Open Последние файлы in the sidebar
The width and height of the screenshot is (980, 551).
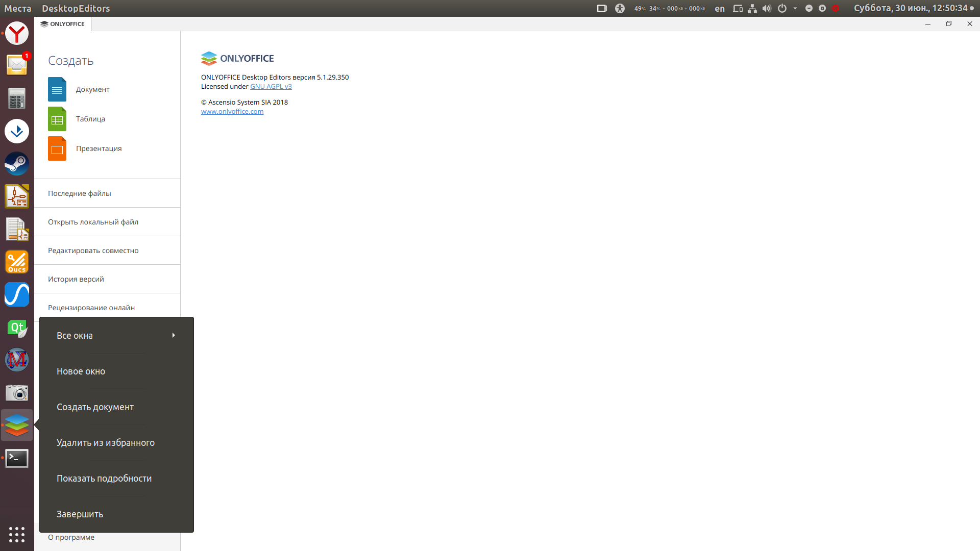(x=79, y=193)
